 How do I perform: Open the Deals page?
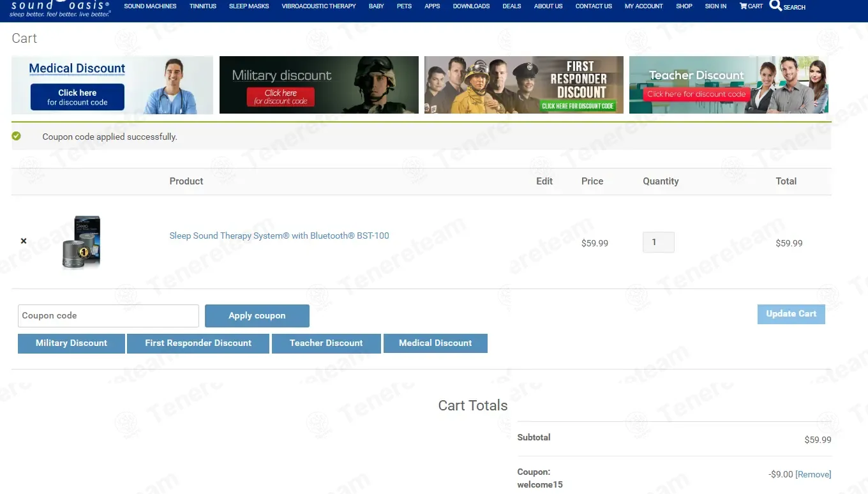click(512, 6)
